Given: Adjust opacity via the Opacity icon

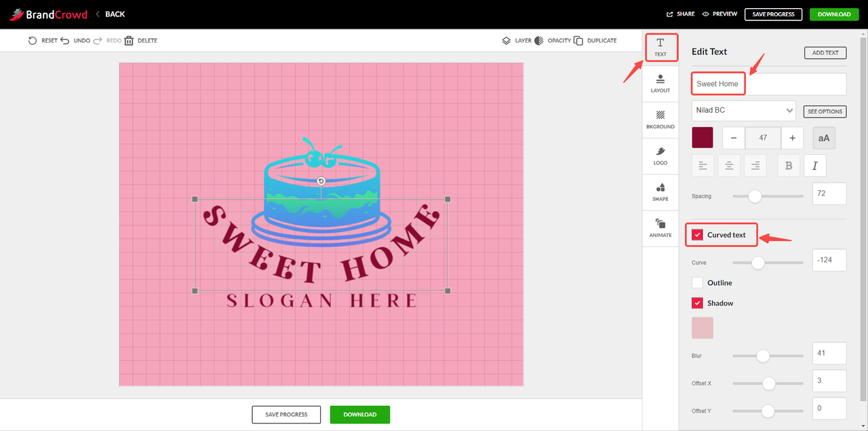Looking at the screenshot, I should [x=539, y=41].
